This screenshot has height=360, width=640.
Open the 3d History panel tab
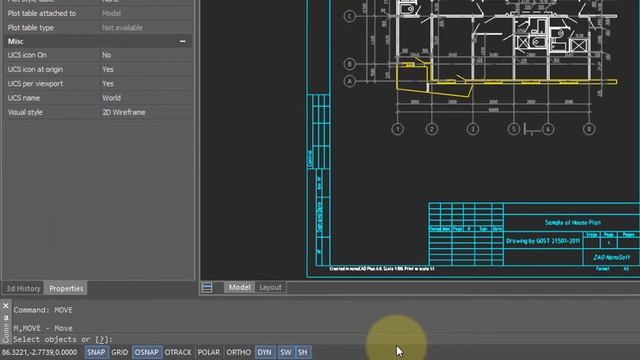tap(23, 288)
